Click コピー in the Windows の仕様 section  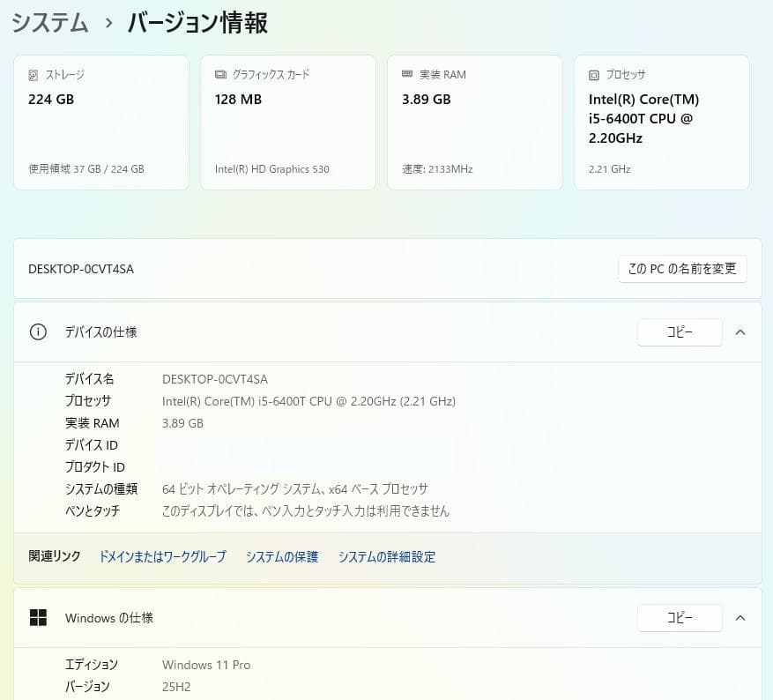[x=680, y=618]
